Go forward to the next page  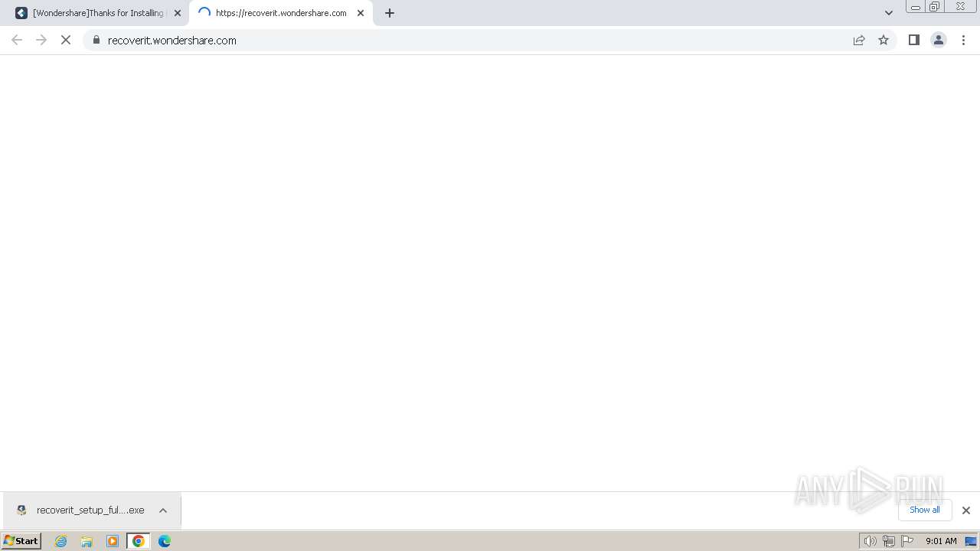pyautogui.click(x=41, y=40)
